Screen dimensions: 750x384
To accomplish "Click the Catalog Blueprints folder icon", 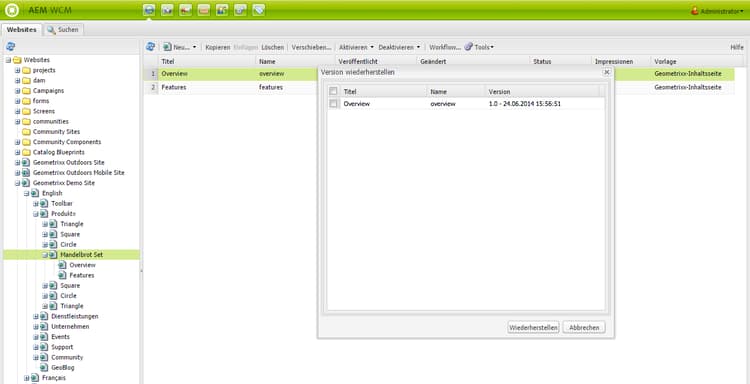I will click(26, 153).
